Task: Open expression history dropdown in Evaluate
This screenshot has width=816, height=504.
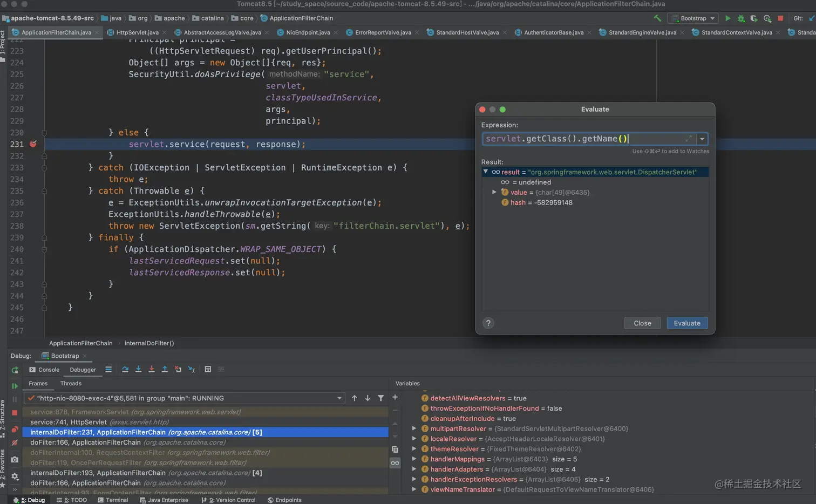Action: [x=702, y=139]
